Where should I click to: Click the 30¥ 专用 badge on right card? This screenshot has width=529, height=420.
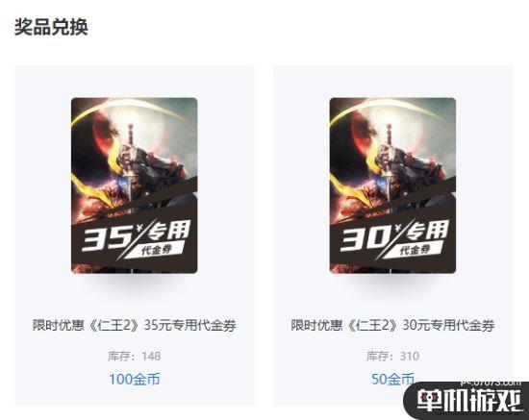click(x=394, y=236)
